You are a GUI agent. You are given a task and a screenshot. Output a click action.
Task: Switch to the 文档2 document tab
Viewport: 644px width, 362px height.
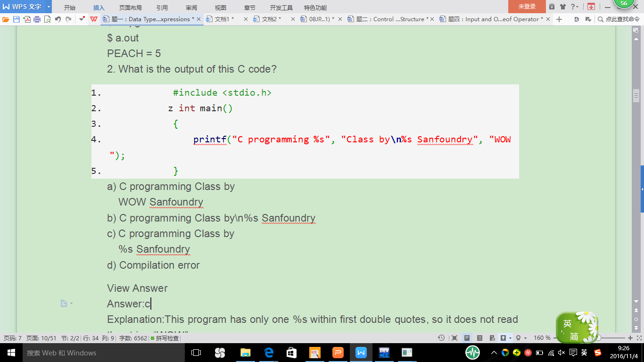pos(273,19)
